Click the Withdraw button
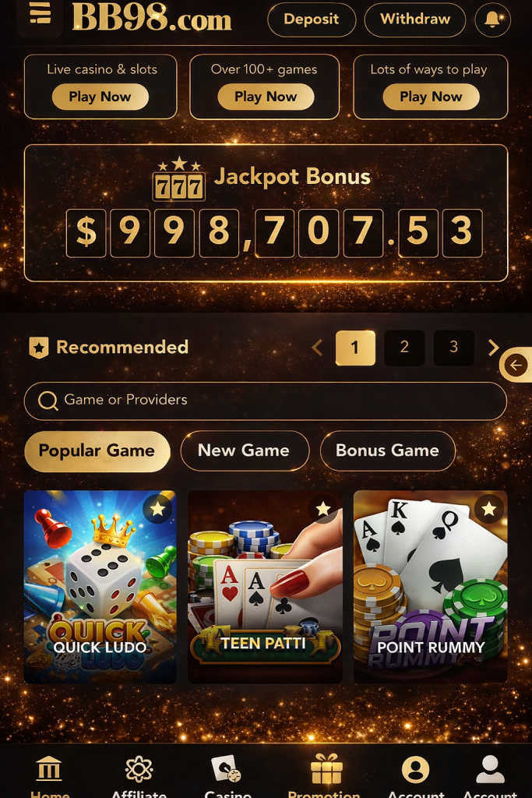Image resolution: width=532 pixels, height=798 pixels. [415, 19]
